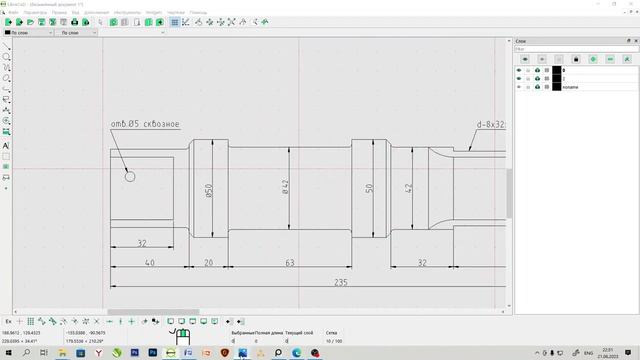This screenshot has width=640, height=360.
Task: Select the Polyline tool in left toolbar
Action: tap(6, 89)
